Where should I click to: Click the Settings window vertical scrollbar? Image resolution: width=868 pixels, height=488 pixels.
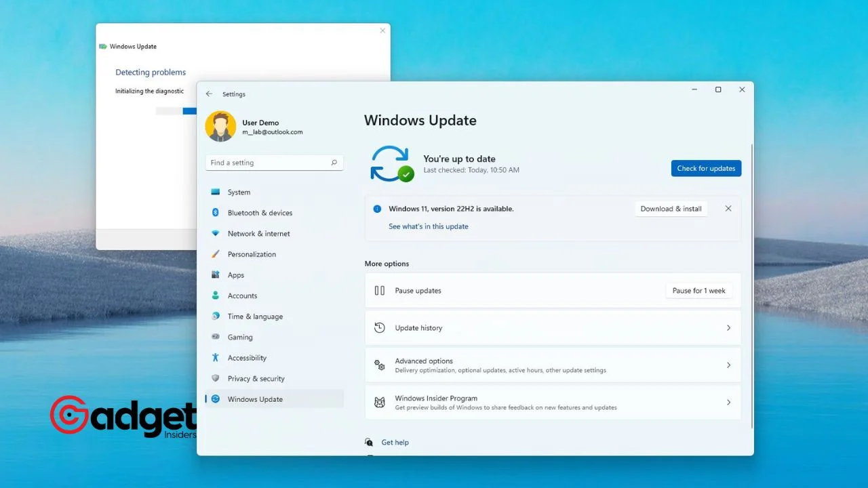(751, 285)
